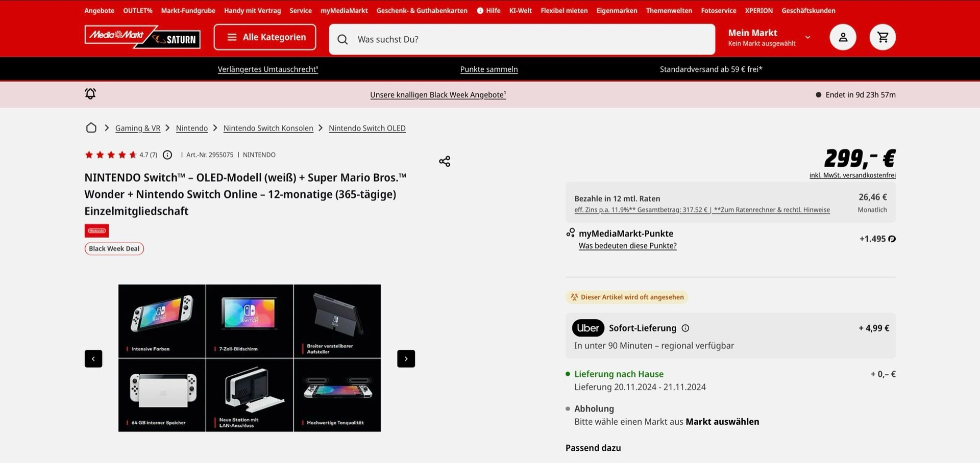
Task: Go to Nintendo Switch OLED breadcrumb
Action: pos(367,128)
